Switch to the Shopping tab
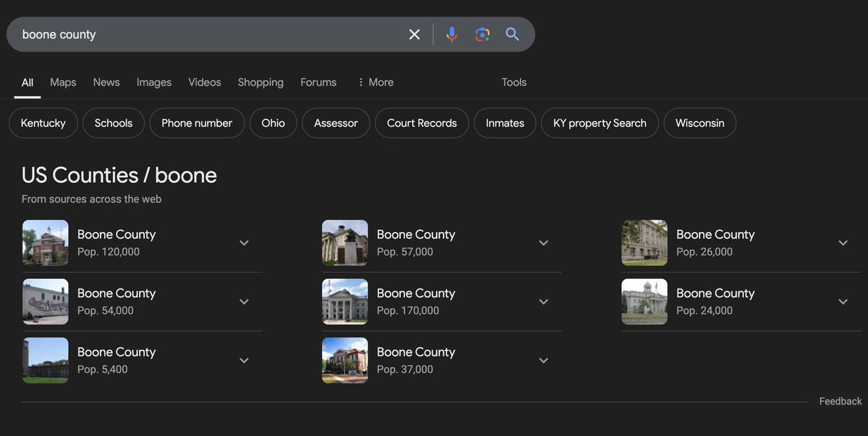The height and width of the screenshot is (436, 868). pyautogui.click(x=260, y=82)
